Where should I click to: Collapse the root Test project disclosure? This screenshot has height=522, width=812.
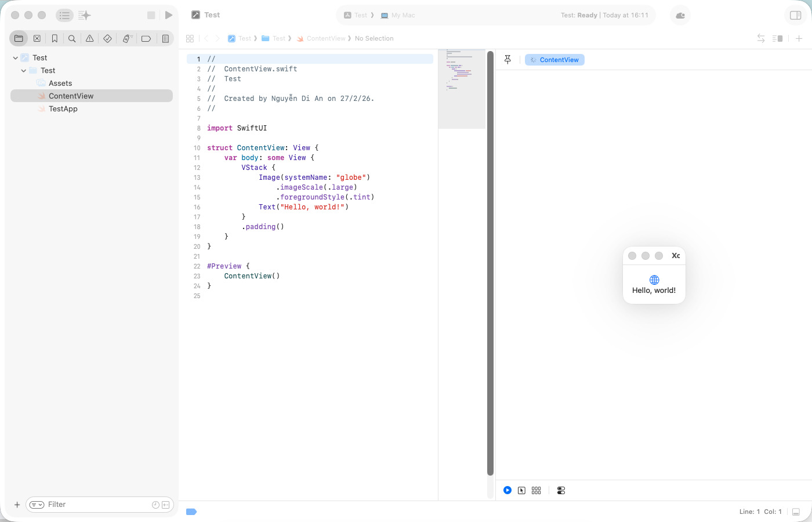[16, 58]
